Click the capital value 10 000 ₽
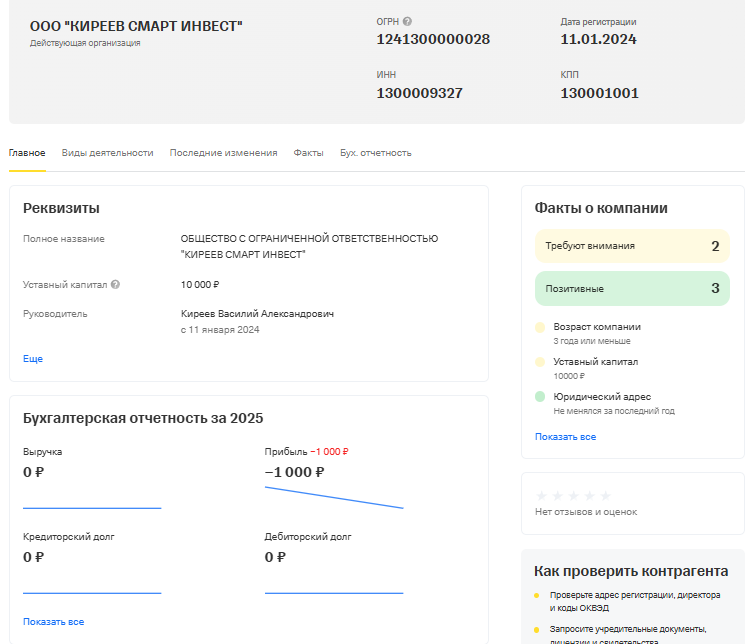 point(200,285)
